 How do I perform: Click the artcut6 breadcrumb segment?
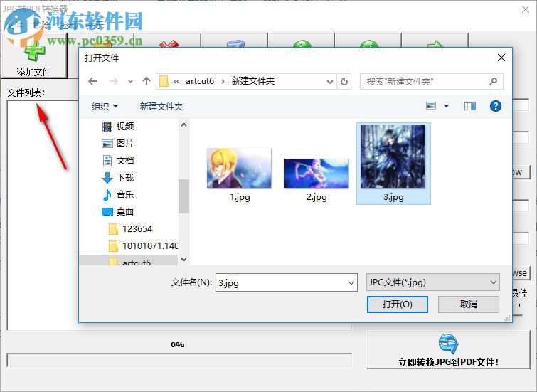tap(200, 81)
